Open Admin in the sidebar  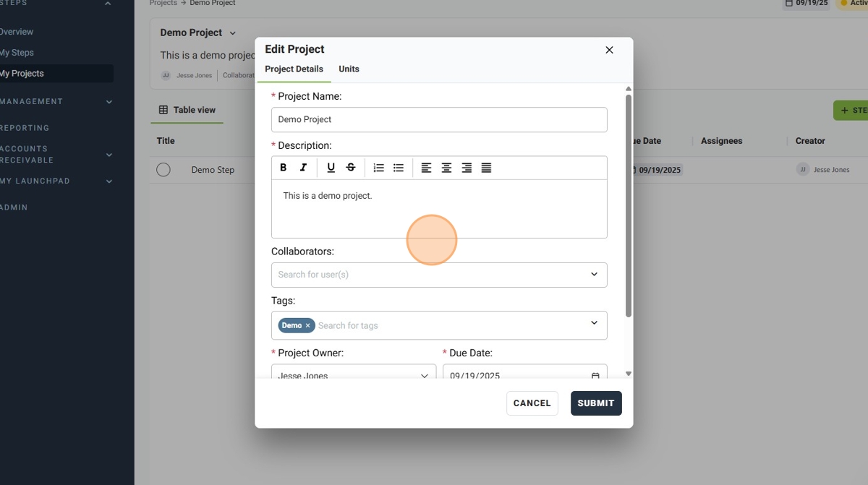tap(14, 207)
